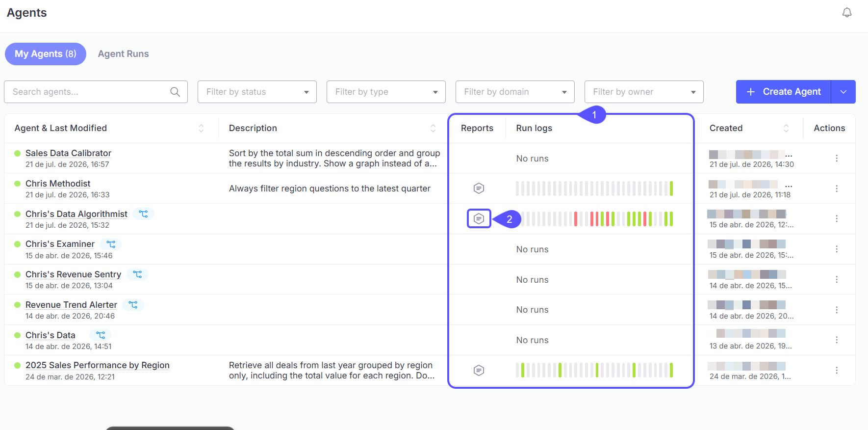Click workflow icon next to Chris's Data Algorithmist

click(143, 214)
